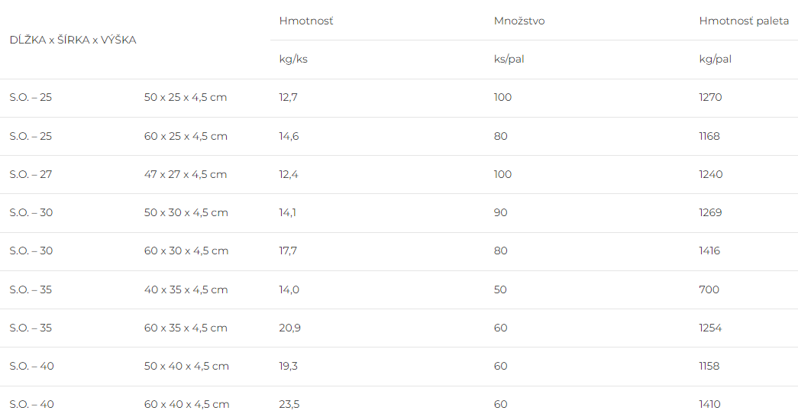The height and width of the screenshot is (417, 798).
Task: Select the "kg/ks" unit subheader
Action: coord(293,59)
